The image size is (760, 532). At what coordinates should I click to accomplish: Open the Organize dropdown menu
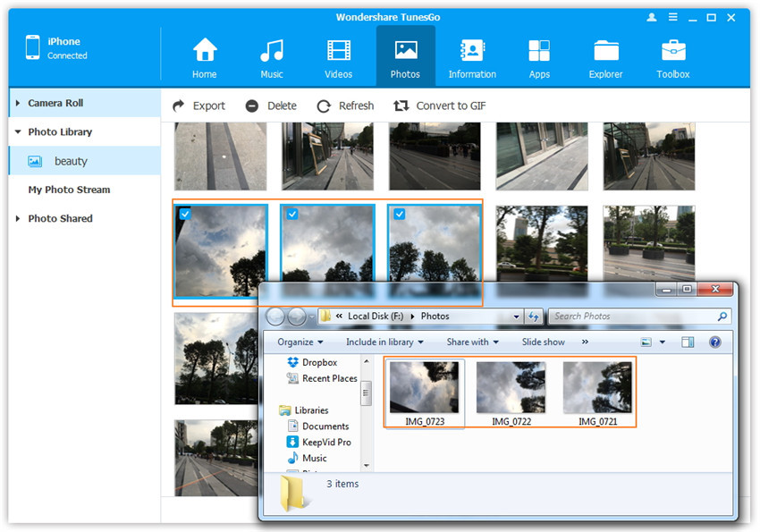pos(300,342)
